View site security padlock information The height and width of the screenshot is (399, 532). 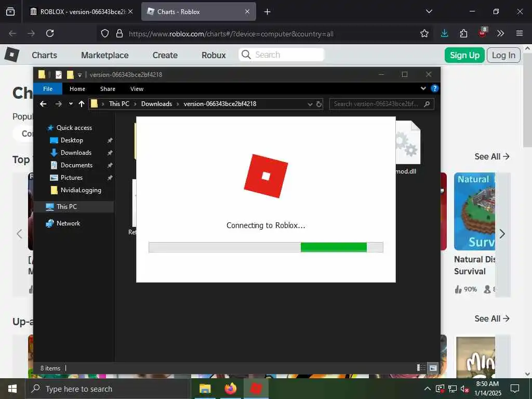coord(119,34)
